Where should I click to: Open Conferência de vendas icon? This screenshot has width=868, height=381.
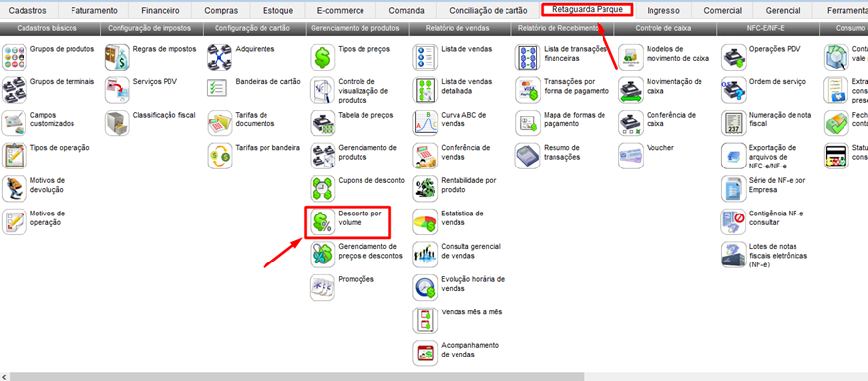[x=425, y=156]
